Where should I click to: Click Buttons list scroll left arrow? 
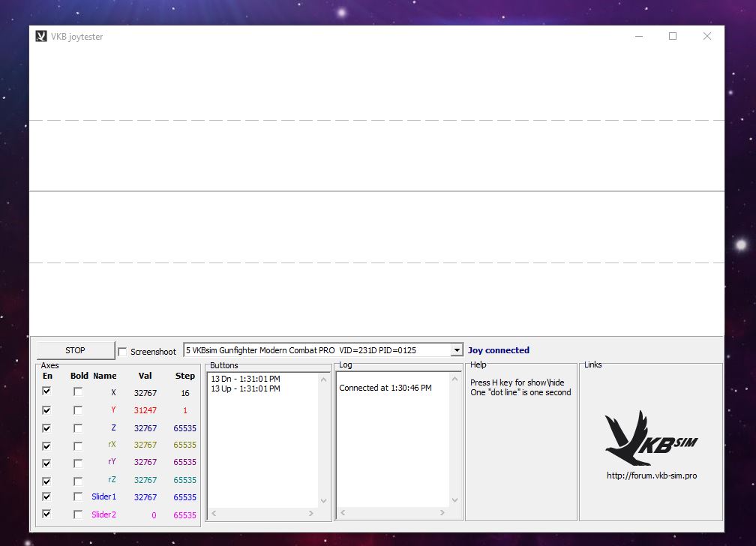[214, 513]
